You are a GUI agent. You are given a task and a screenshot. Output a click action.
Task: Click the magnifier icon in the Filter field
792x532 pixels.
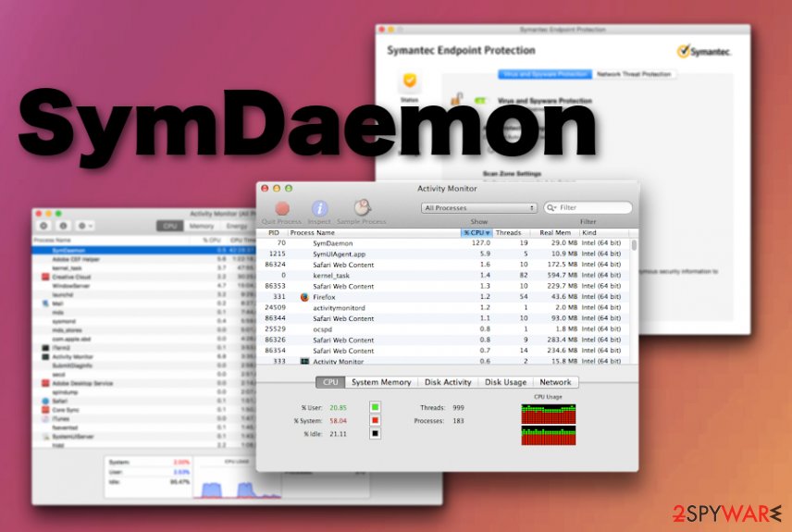pos(551,207)
